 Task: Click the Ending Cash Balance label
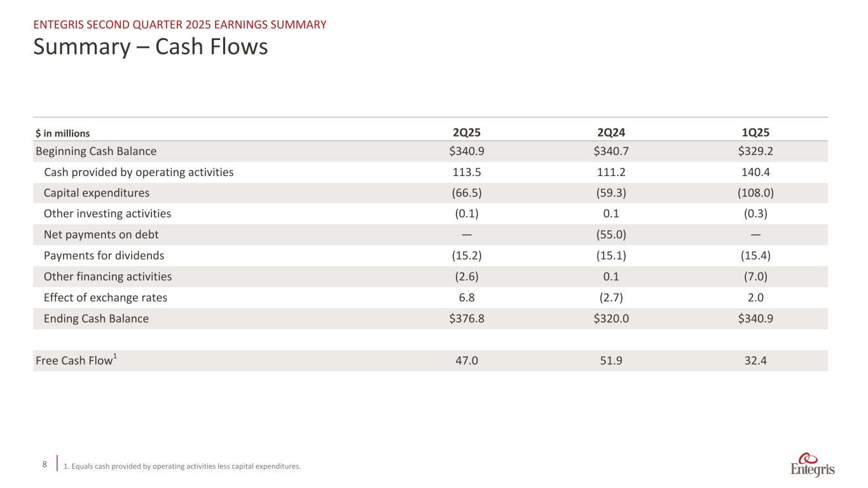96,319
